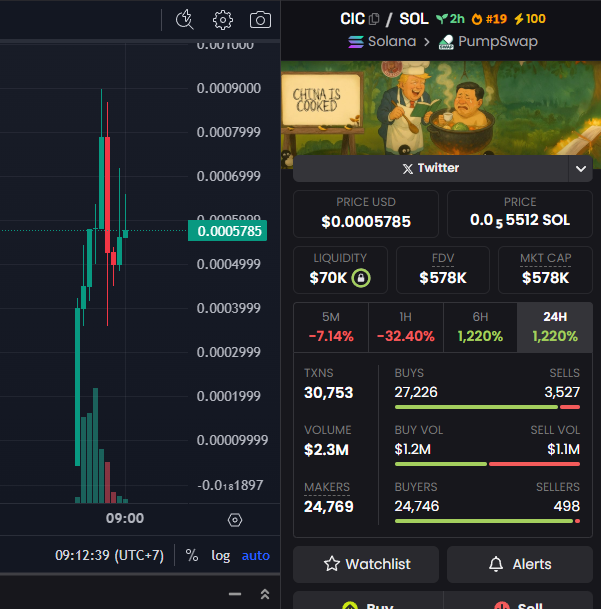
Task: Click the buy volume versus sell volume bar
Action: (x=487, y=464)
